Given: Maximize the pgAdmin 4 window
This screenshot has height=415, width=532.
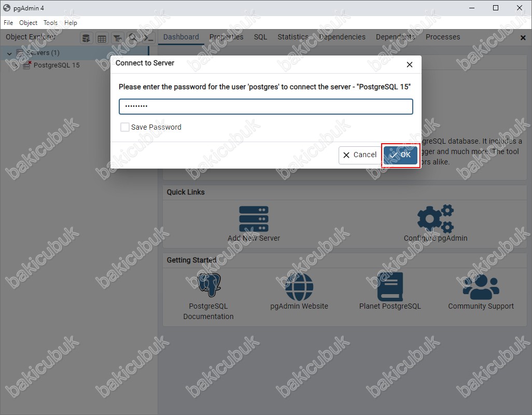Looking at the screenshot, I should [x=496, y=8].
